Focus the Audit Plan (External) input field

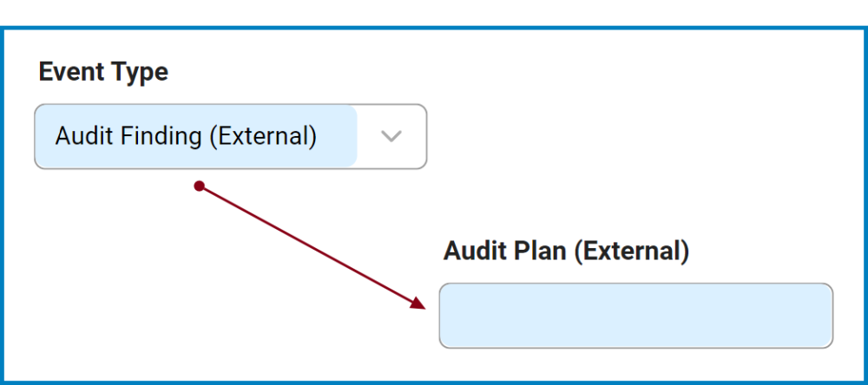pos(635,315)
